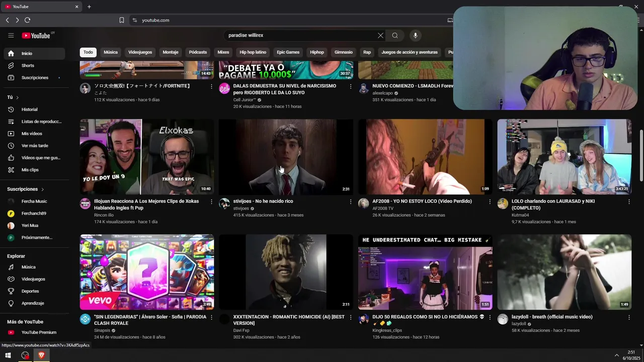644x362 pixels.
Task: Click the page vertical scrollbar
Action: (641, 156)
